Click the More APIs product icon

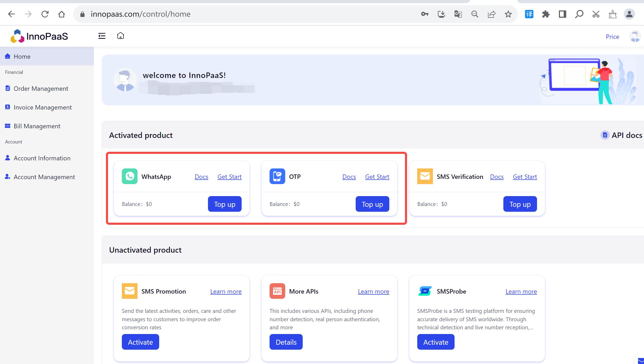[x=277, y=291]
